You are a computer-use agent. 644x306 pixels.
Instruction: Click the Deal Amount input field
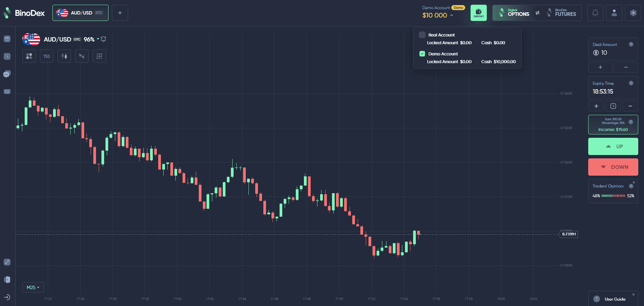point(613,49)
